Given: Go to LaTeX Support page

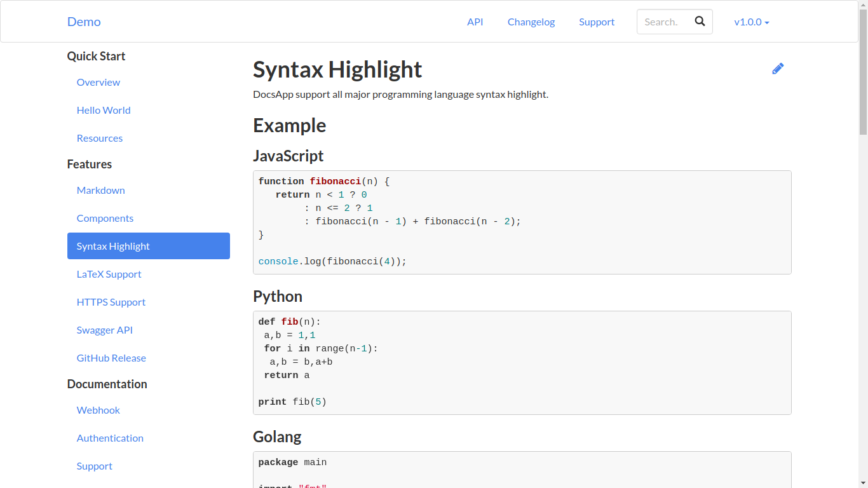Looking at the screenshot, I should pyautogui.click(x=109, y=274).
